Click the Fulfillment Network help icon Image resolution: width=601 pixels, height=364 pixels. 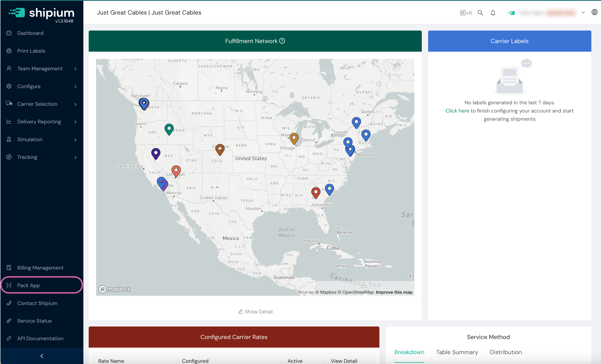coord(282,41)
